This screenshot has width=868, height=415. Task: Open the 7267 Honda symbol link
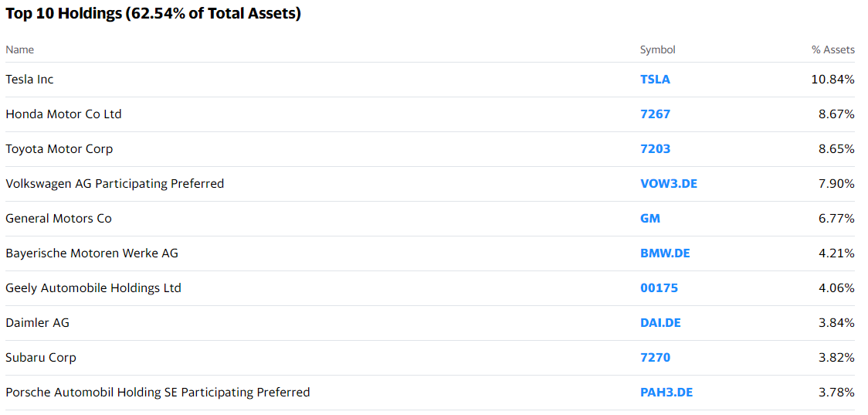[655, 114]
